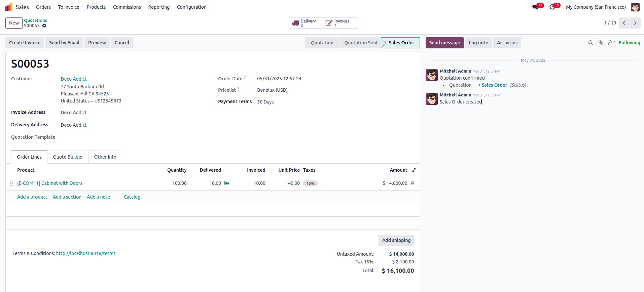
Task: Click the 15% tax tag
Action: coord(310,183)
